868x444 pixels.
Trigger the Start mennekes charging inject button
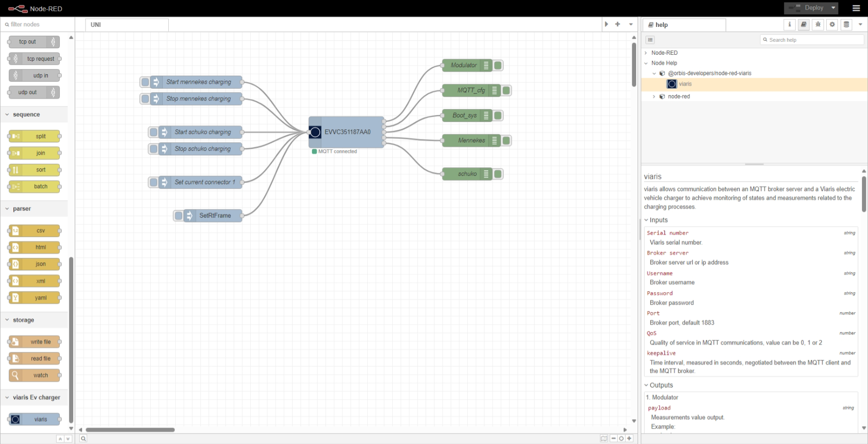click(x=145, y=82)
